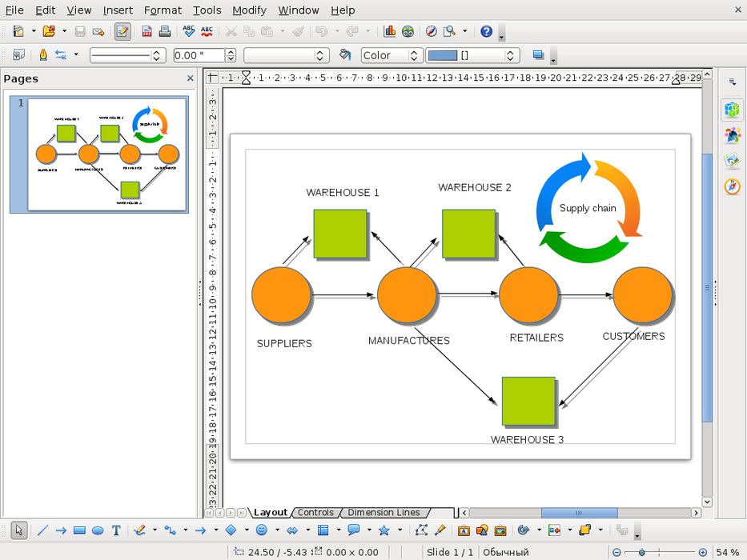Viewport: 747px width, 560px height.
Task: Switch to the Controls layer tab
Action: [x=315, y=513]
